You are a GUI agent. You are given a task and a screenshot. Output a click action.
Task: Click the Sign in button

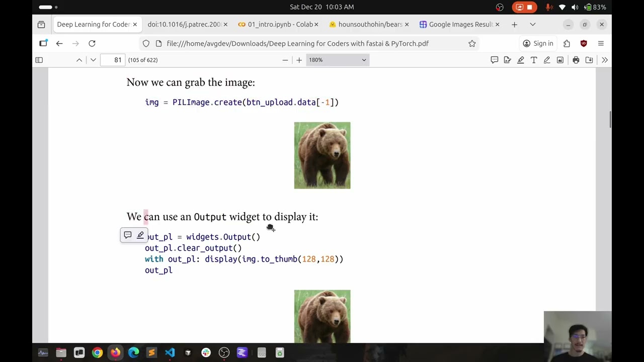tap(538, 43)
